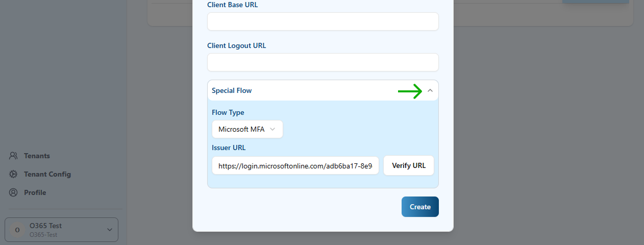Click the Tenants people icon in sidebar

pos(14,156)
